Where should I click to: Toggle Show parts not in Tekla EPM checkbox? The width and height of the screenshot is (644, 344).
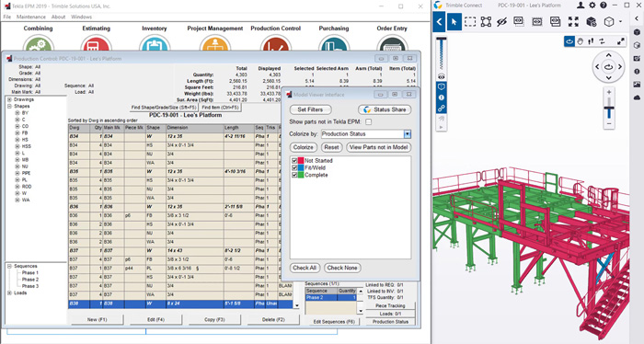[368, 122]
